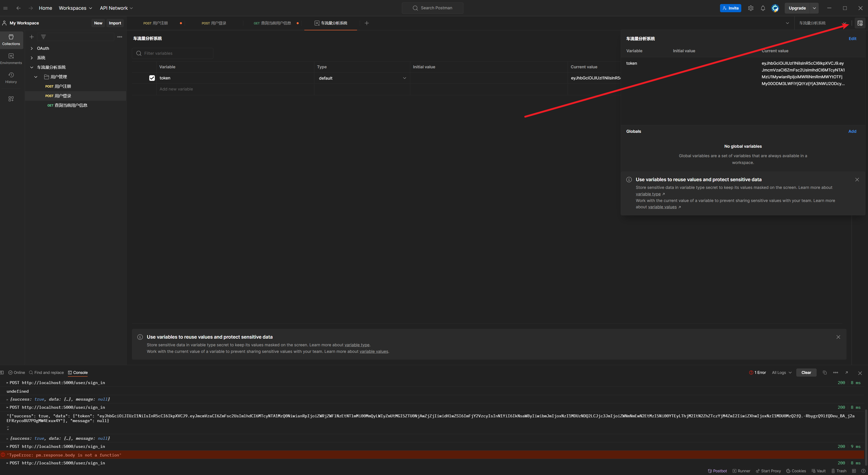Click the Invite button
The image size is (868, 475).
[x=730, y=8]
